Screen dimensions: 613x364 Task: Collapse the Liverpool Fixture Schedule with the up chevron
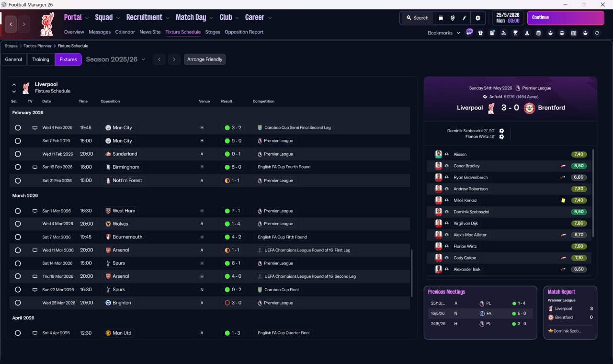click(14, 84)
